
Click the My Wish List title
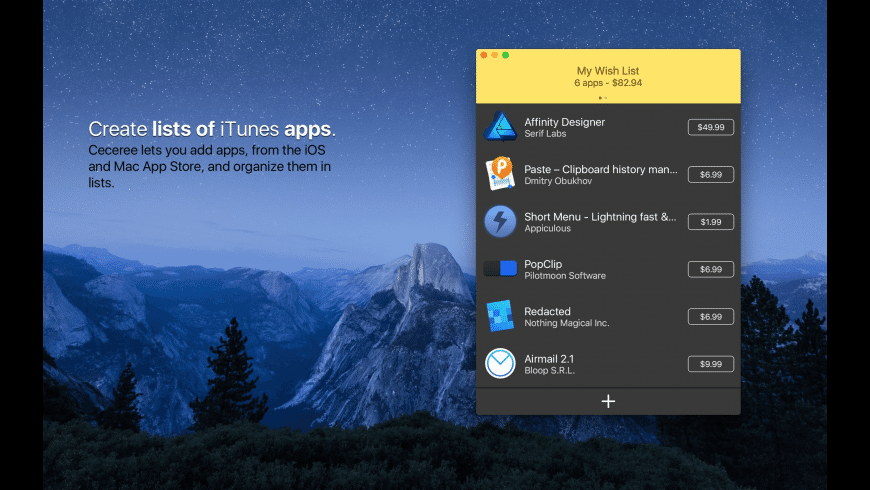click(x=608, y=70)
